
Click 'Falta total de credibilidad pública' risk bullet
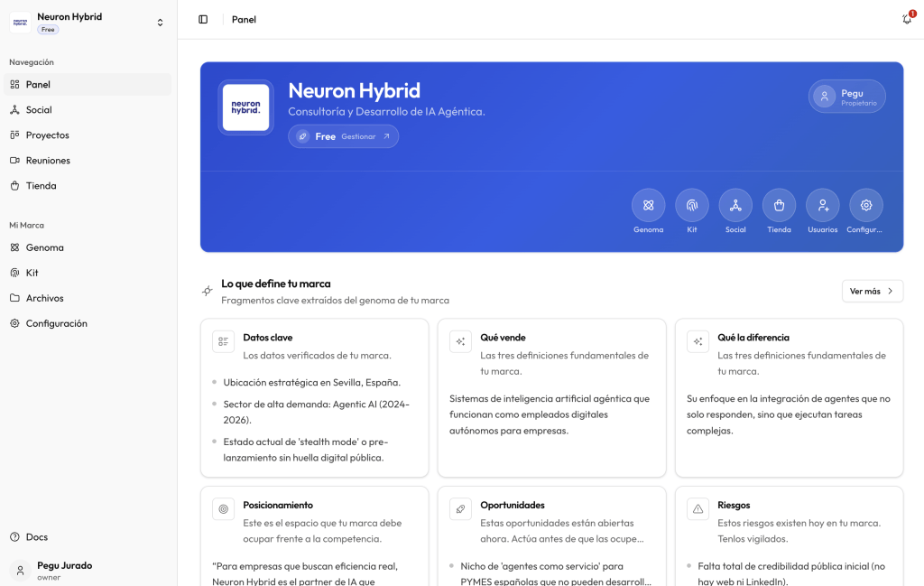[791, 573]
